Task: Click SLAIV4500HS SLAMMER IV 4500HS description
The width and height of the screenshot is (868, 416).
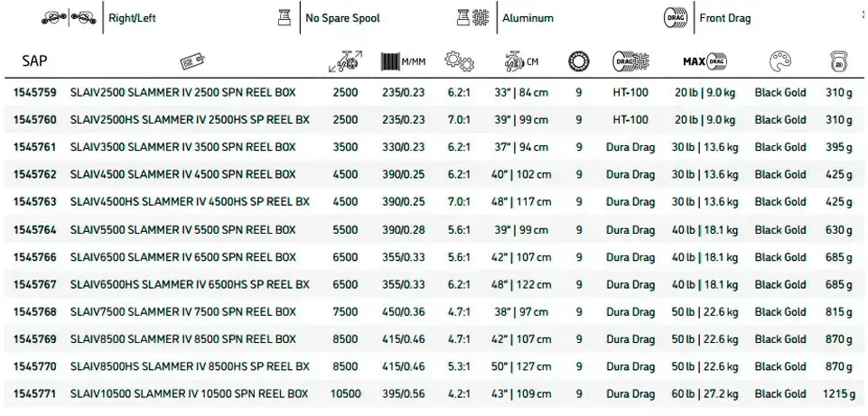Action: (190, 202)
